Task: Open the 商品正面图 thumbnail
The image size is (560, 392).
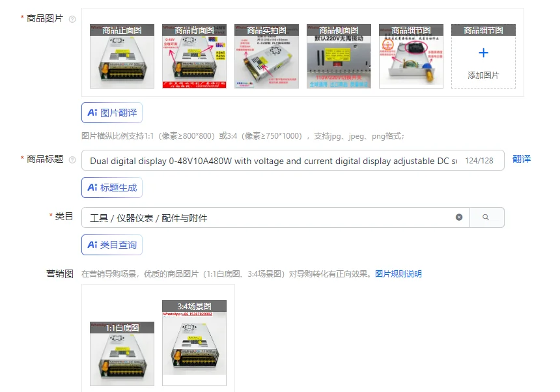Action: click(122, 56)
